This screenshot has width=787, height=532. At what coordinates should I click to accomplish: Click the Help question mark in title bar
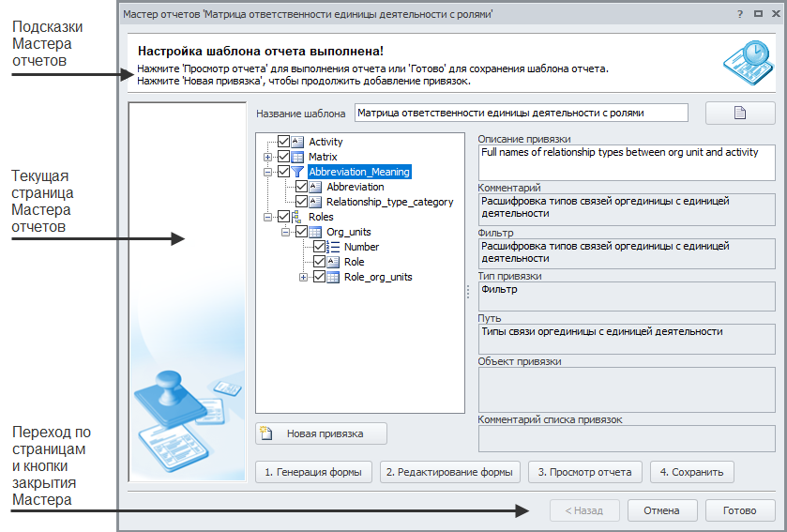pyautogui.click(x=741, y=14)
